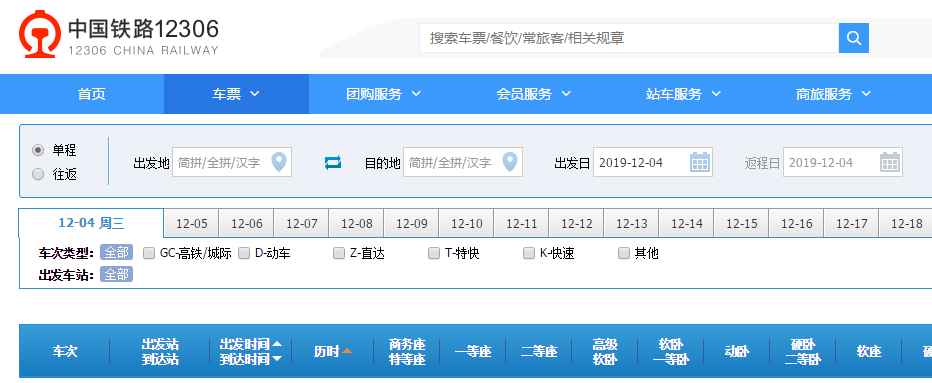Click the 目的地 station input field

[x=462, y=162]
